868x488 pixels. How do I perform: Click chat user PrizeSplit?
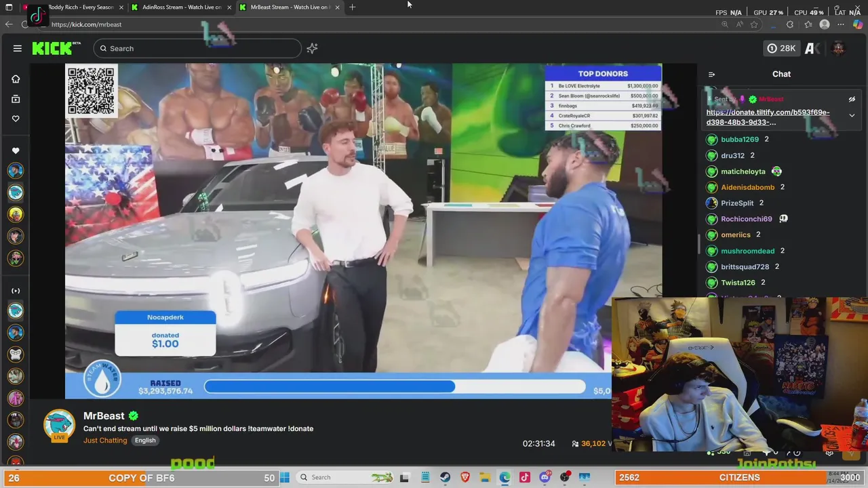[737, 203]
